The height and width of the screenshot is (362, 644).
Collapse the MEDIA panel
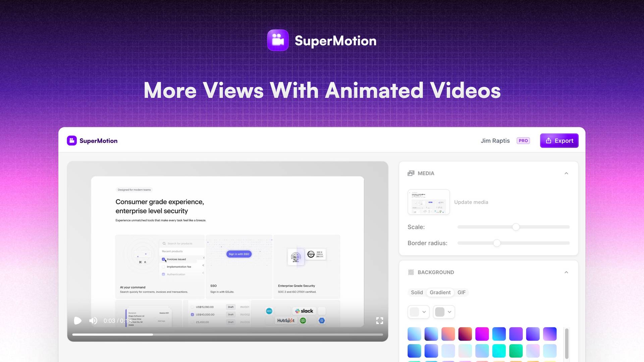tap(566, 173)
